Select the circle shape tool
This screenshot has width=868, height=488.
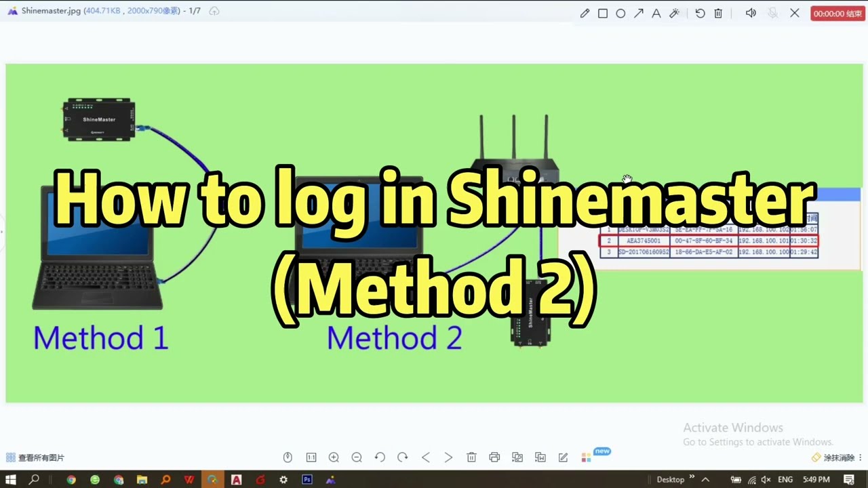(620, 14)
